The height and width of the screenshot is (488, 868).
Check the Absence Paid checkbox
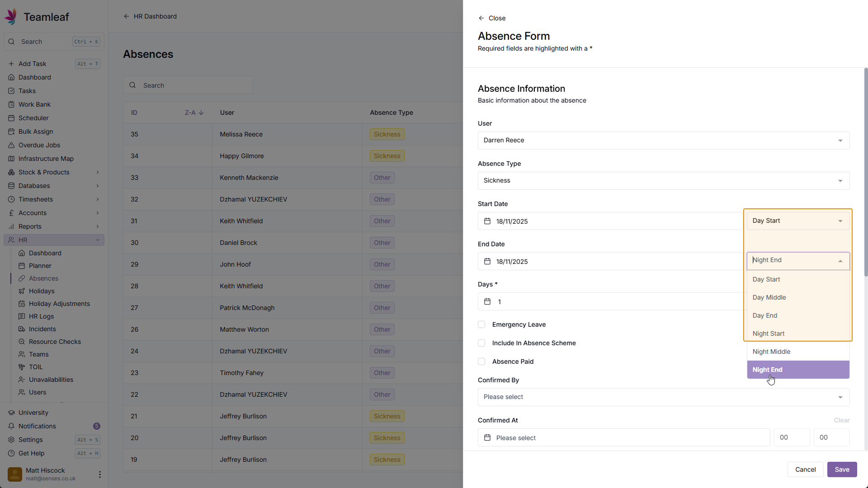[481, 361]
